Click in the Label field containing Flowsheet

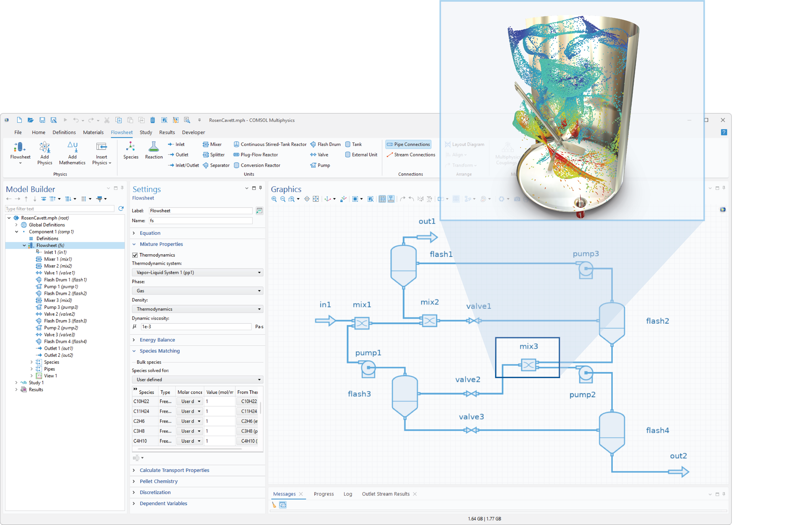click(200, 211)
